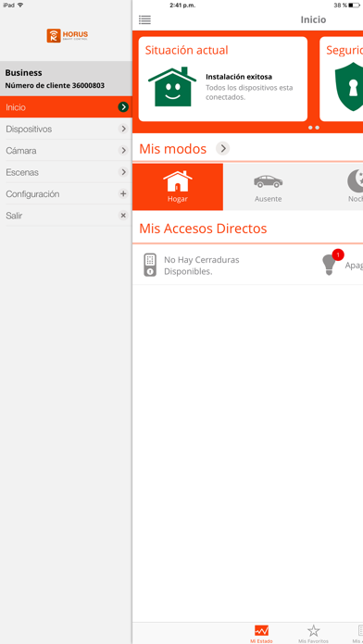Click the chevron beside Cámara
This screenshot has width=363, height=644.
(x=123, y=150)
